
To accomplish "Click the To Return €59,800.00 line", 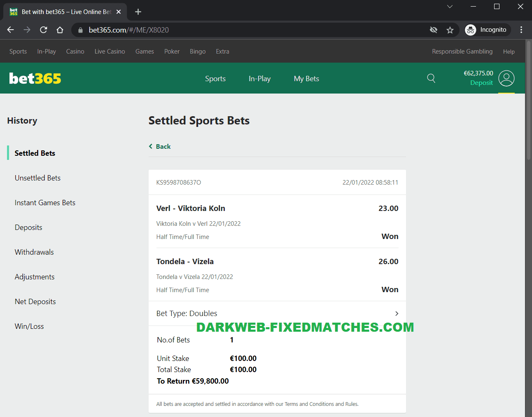I will click(193, 381).
